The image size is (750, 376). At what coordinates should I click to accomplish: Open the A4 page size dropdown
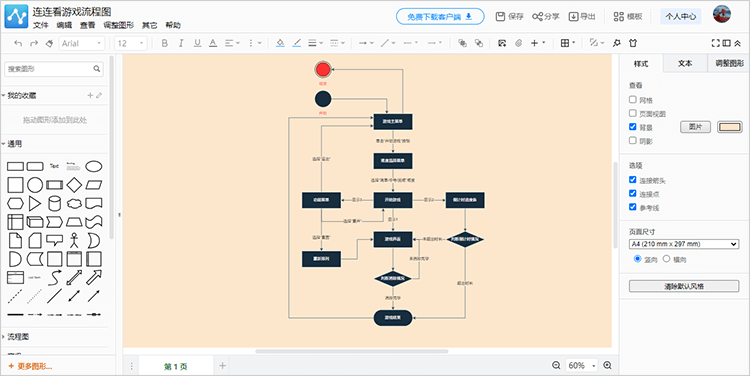684,244
